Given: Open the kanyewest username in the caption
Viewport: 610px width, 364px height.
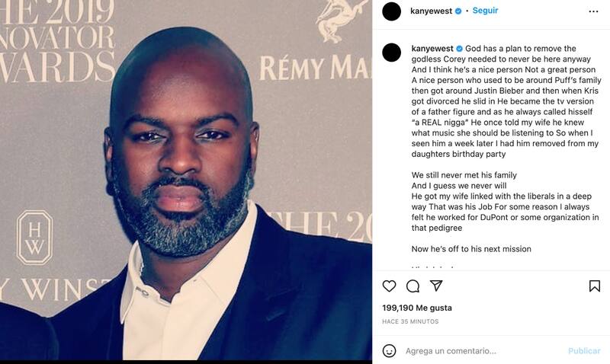Looking at the screenshot, I should click(x=432, y=49).
